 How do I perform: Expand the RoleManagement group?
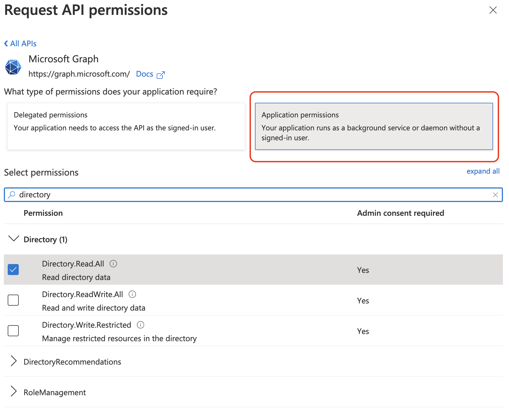pyautogui.click(x=14, y=392)
